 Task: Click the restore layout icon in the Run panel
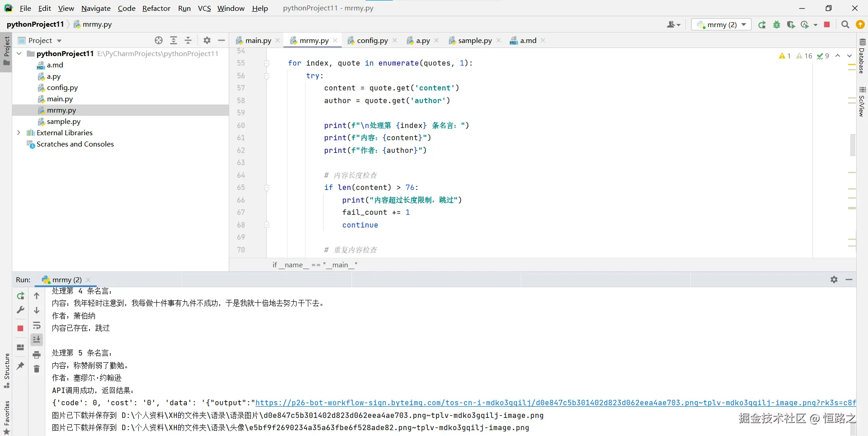pyautogui.click(x=20, y=347)
